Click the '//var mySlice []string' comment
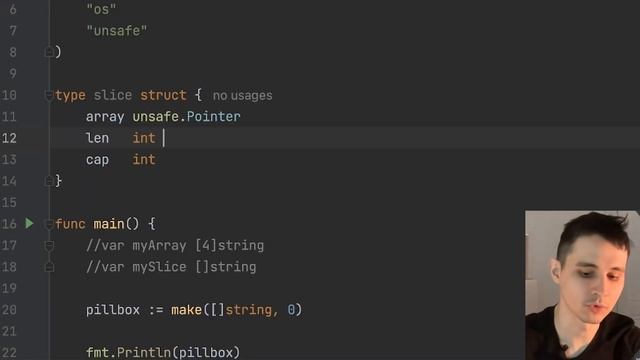 pos(171,267)
